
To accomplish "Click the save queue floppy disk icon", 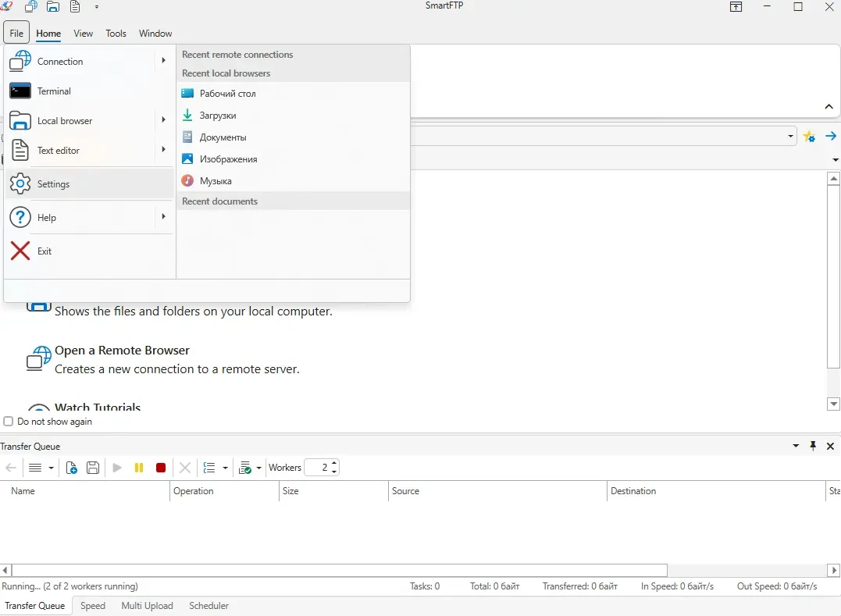I will (93, 468).
